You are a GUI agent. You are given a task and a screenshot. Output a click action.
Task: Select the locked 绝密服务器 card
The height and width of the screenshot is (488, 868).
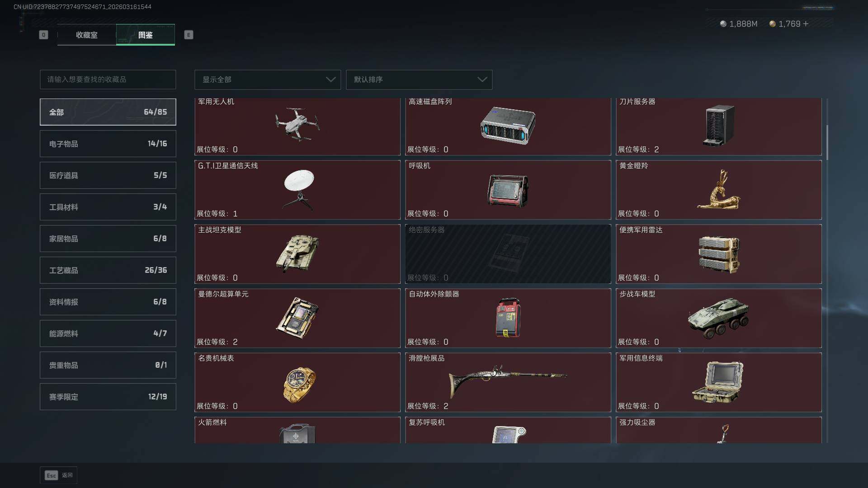[x=508, y=254]
